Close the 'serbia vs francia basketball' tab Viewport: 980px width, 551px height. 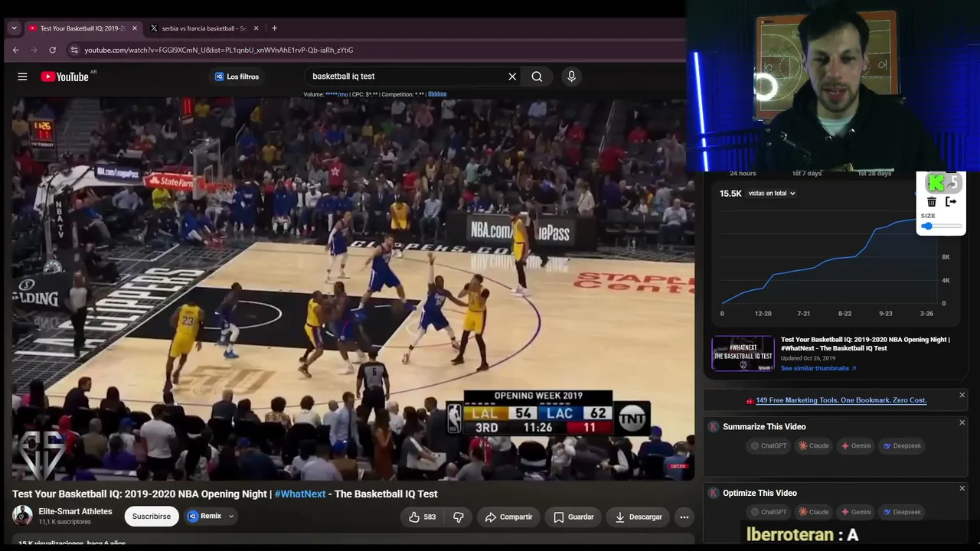pos(256,28)
